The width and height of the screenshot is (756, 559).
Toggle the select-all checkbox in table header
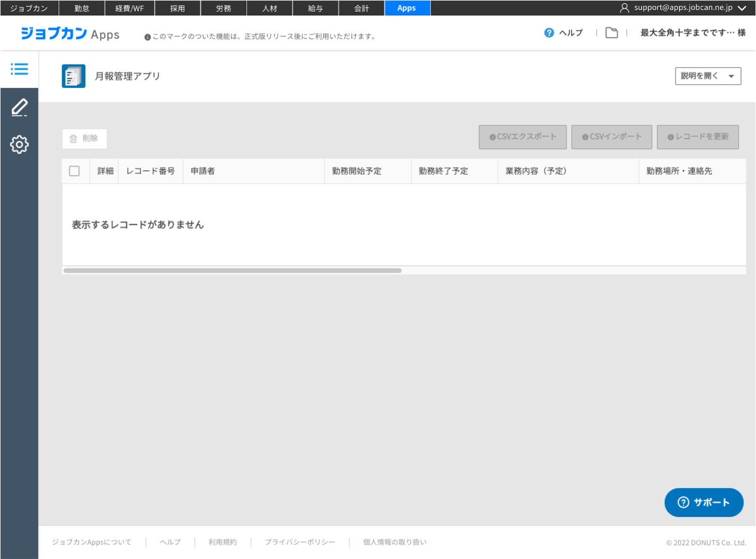[x=75, y=171]
